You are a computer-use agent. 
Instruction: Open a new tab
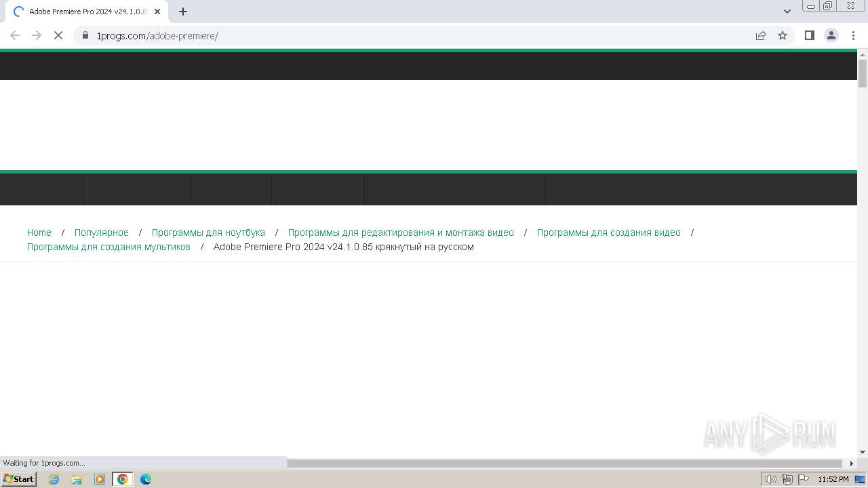(183, 12)
